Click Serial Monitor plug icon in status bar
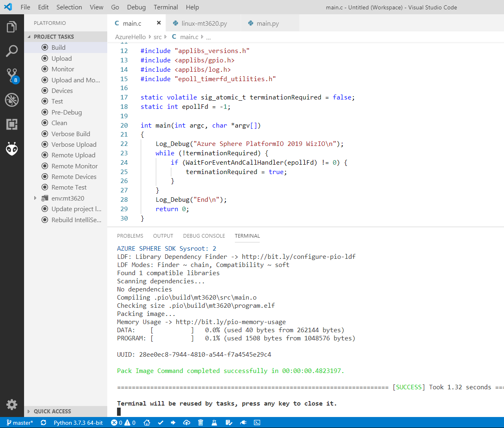Image resolution: width=504 pixels, height=428 pixels. click(x=243, y=423)
